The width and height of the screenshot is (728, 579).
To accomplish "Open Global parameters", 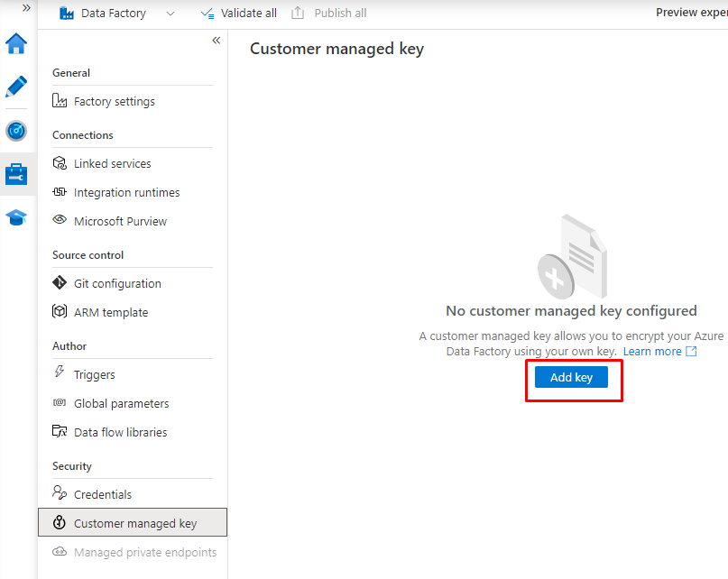I will [121, 403].
